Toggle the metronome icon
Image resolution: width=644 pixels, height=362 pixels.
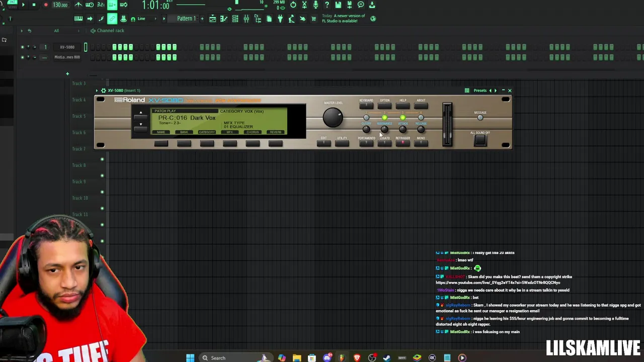[x=78, y=5]
